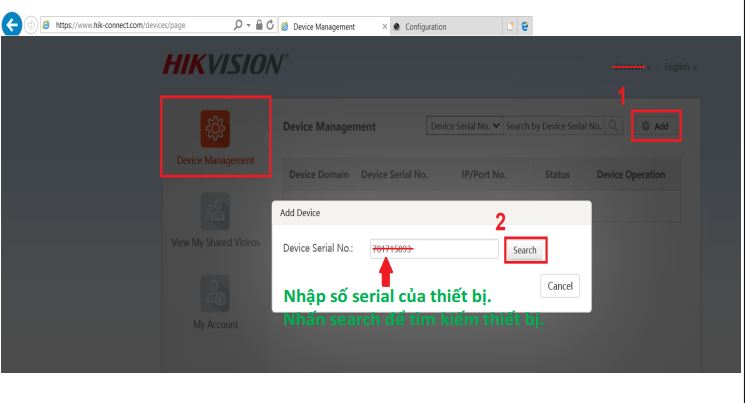Click Cancel in the Add Device dialog
The height and width of the screenshot is (403, 745).
560,286
